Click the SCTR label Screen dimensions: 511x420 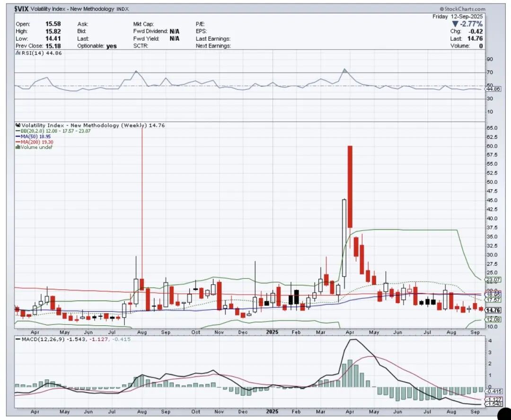(141, 46)
